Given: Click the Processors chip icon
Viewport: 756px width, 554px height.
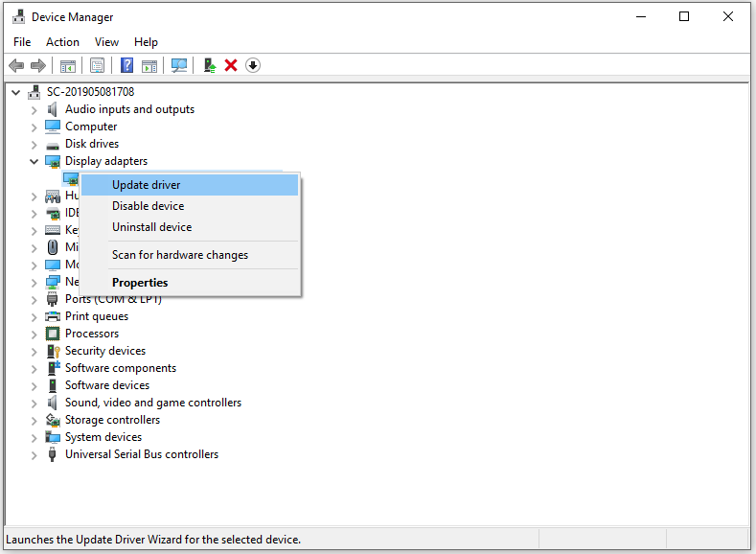Looking at the screenshot, I should click(x=53, y=334).
